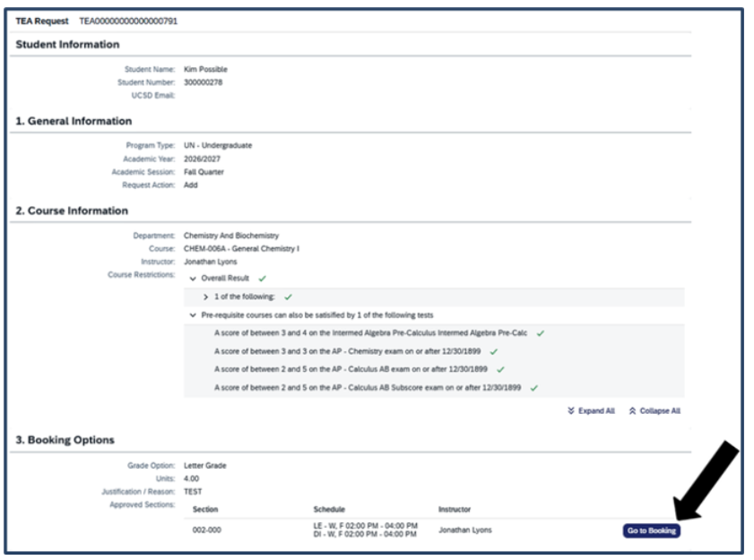Click the UCSD Email label
The image size is (754, 560).
click(x=153, y=95)
